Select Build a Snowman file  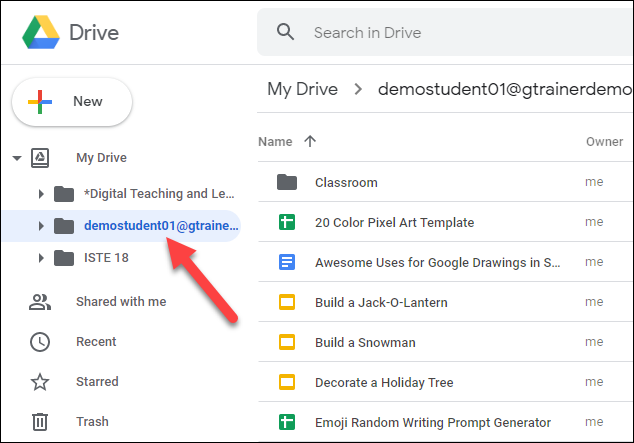365,342
